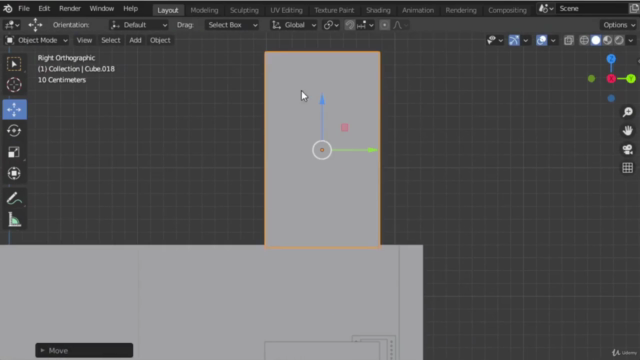Image resolution: width=640 pixels, height=360 pixels.
Task: Click the Blender logo menu icon
Action: (x=8, y=9)
